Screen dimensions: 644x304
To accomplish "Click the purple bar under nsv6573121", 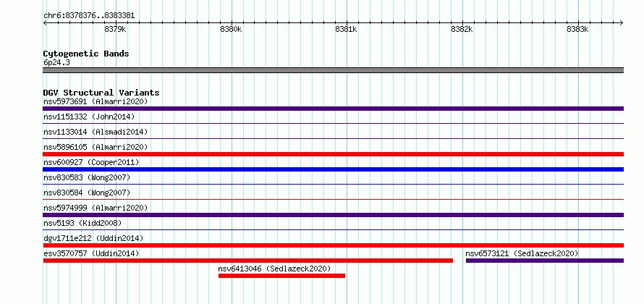I will [545, 261].
